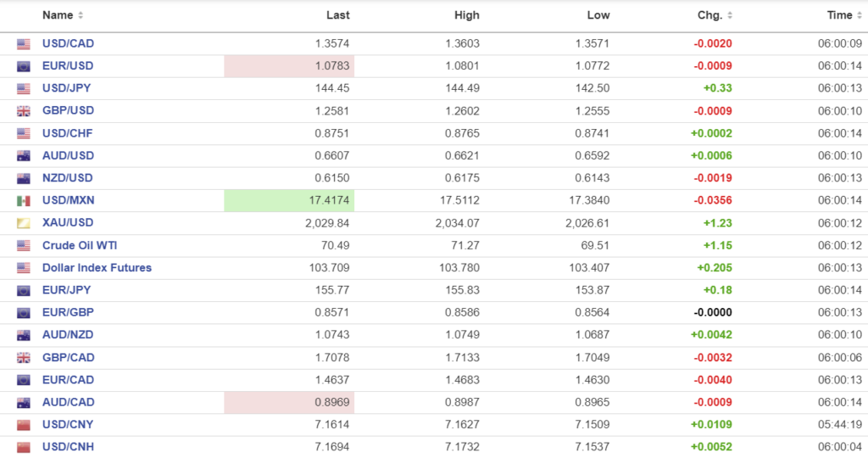Click the flag icon beside Crude Oil WTI
Viewport: 868px width, 458px height.
point(24,246)
